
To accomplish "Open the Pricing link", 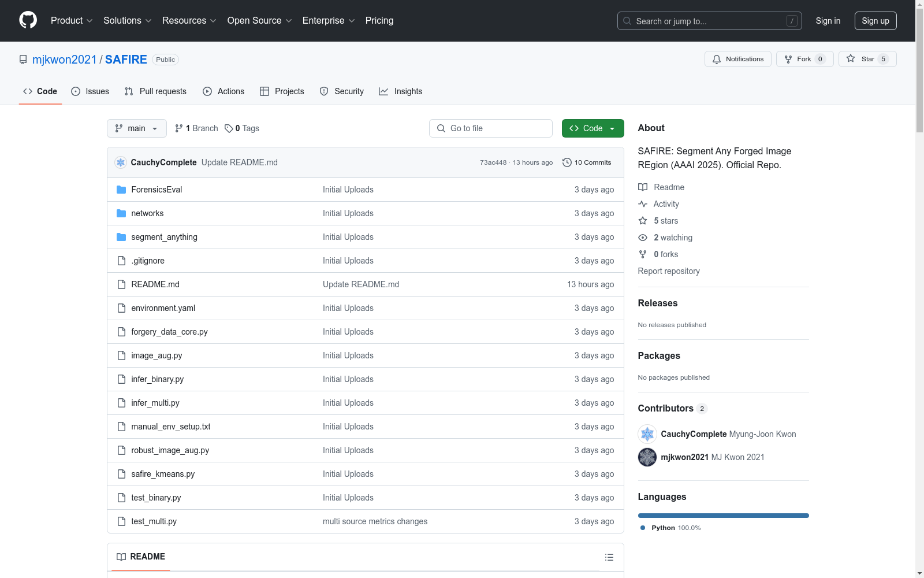I will pyautogui.click(x=379, y=20).
